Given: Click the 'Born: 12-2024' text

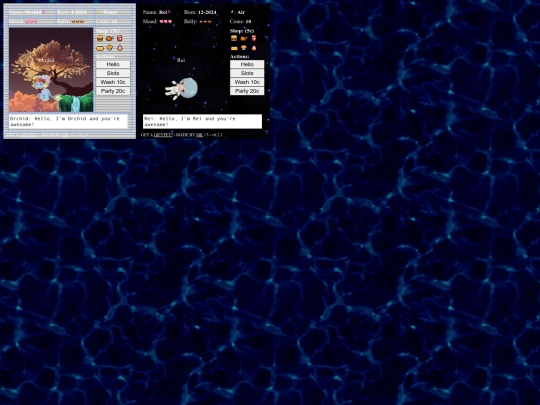Looking at the screenshot, I should (x=200, y=12).
